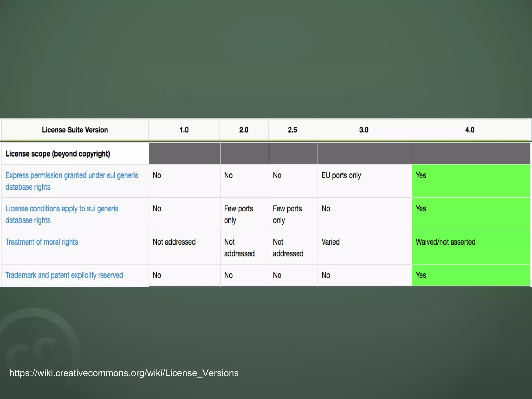Open 'License conditions apply to sui generis' link
The image size is (532, 399).
tap(62, 209)
